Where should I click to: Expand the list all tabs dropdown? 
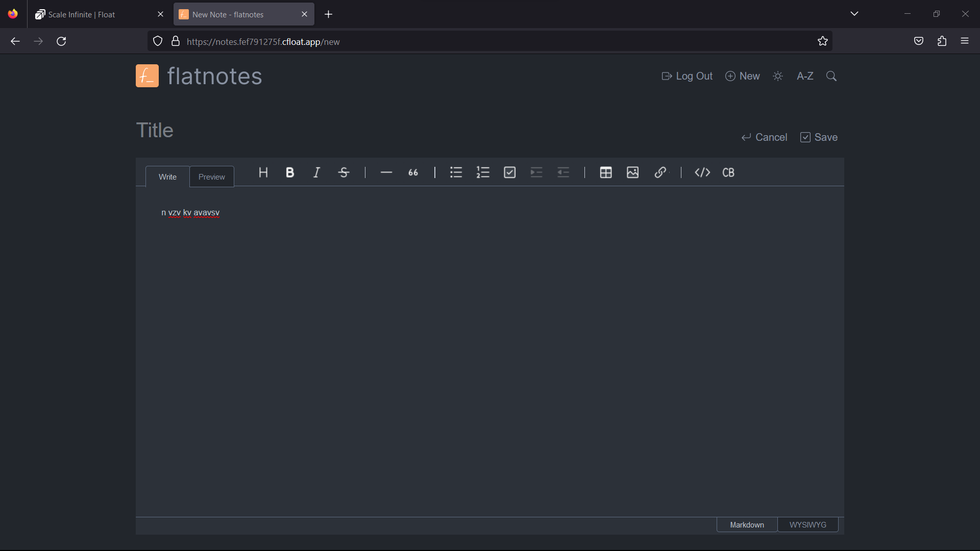click(854, 14)
